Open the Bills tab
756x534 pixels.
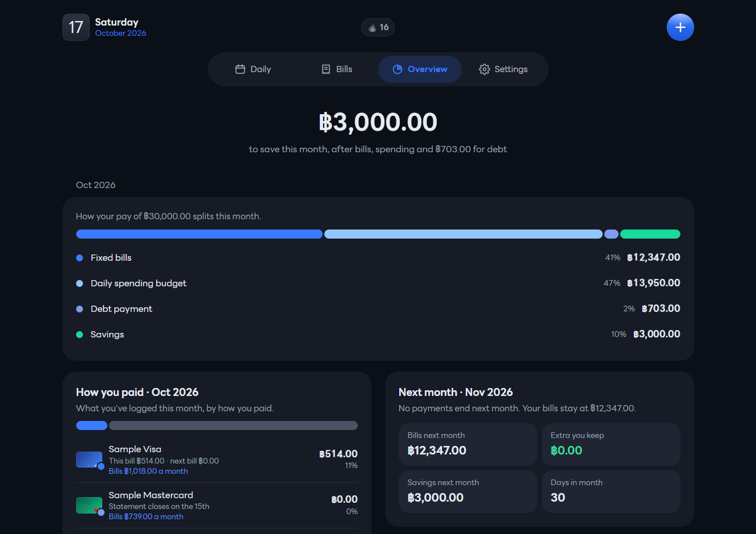tap(337, 69)
